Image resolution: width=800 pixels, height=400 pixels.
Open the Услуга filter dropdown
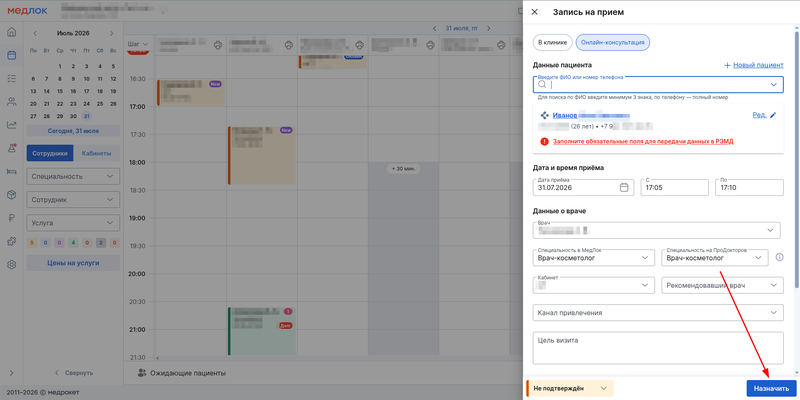[73, 223]
